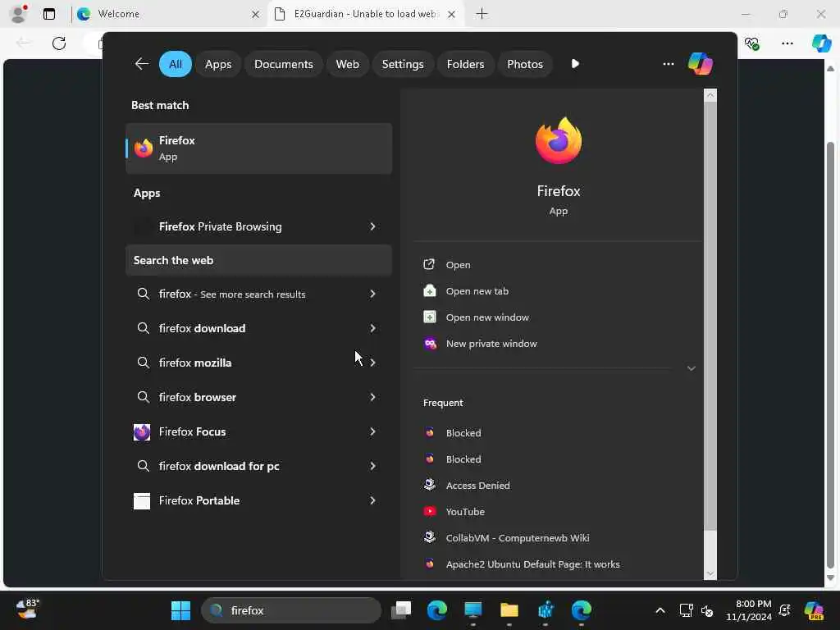Click the preview pane scroll down arrow
This screenshot has width=840, height=630.
[x=710, y=573]
